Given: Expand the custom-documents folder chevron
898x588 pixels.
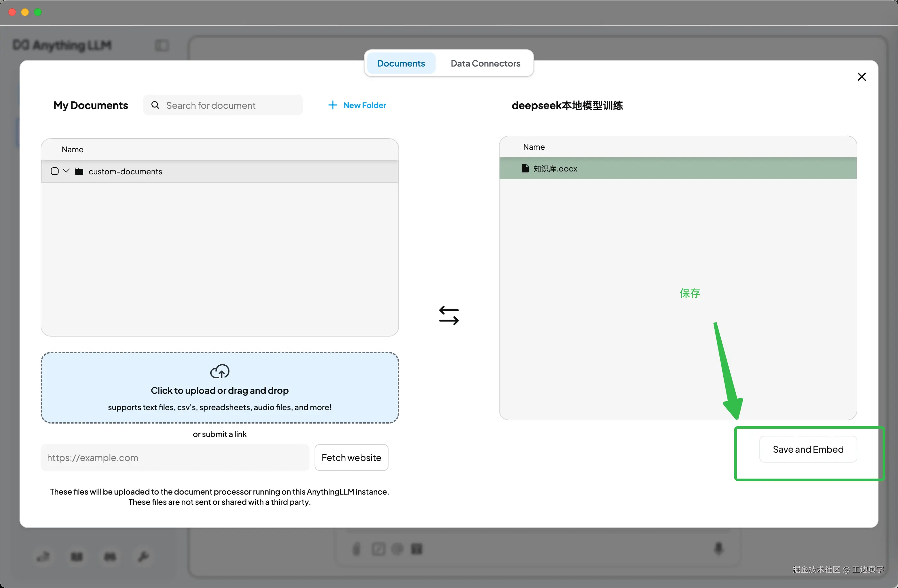Looking at the screenshot, I should (x=67, y=171).
